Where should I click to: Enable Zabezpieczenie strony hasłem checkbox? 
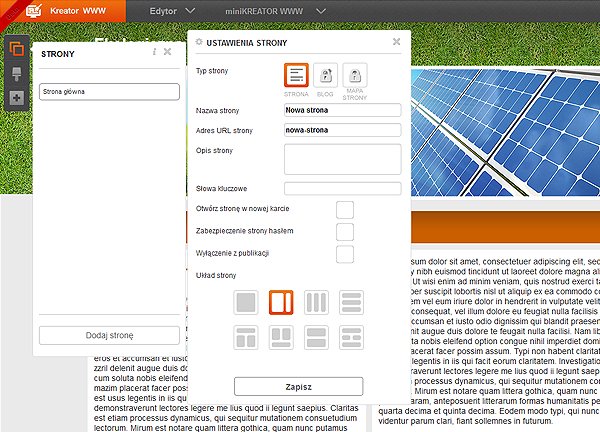click(345, 232)
